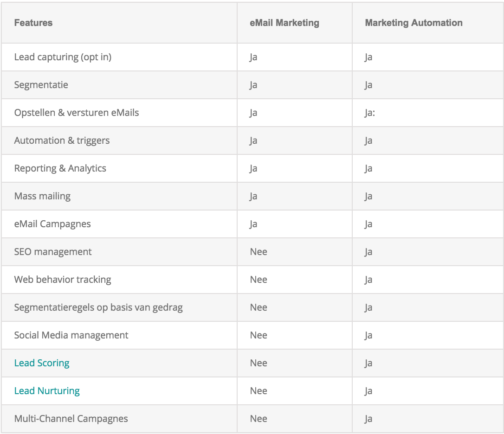
Task: Open the Lead Nurturing link
Action: (47, 390)
